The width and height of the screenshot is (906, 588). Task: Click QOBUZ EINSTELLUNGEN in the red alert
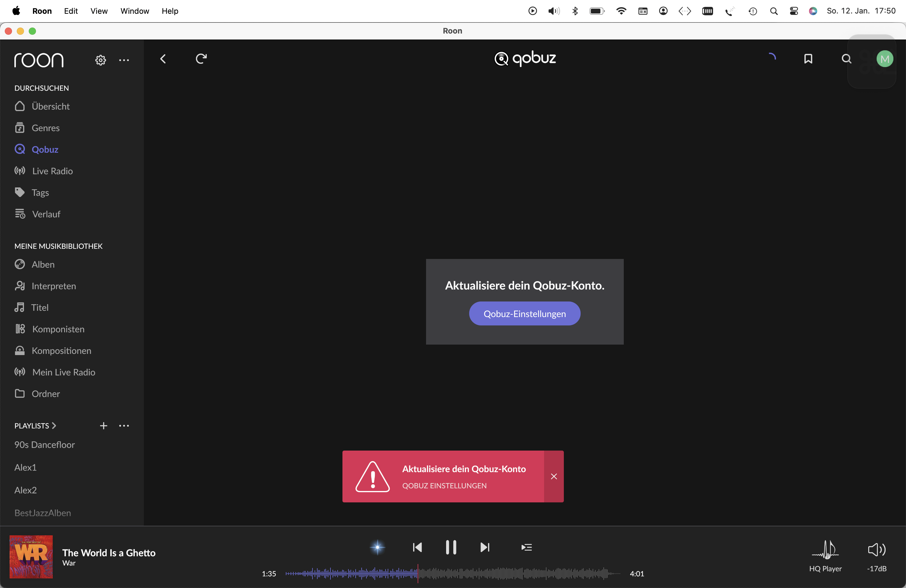(x=444, y=486)
